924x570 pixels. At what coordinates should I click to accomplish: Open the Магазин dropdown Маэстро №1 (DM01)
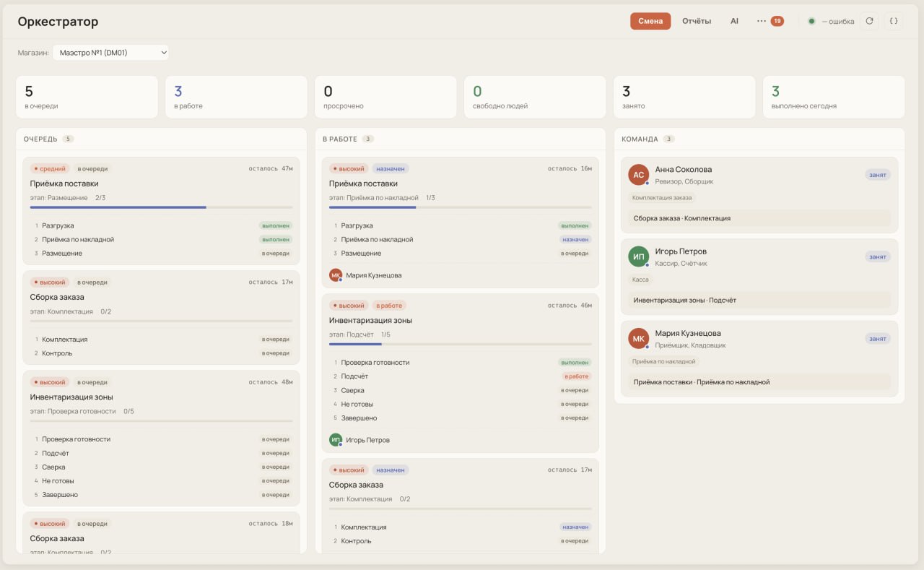[110, 52]
